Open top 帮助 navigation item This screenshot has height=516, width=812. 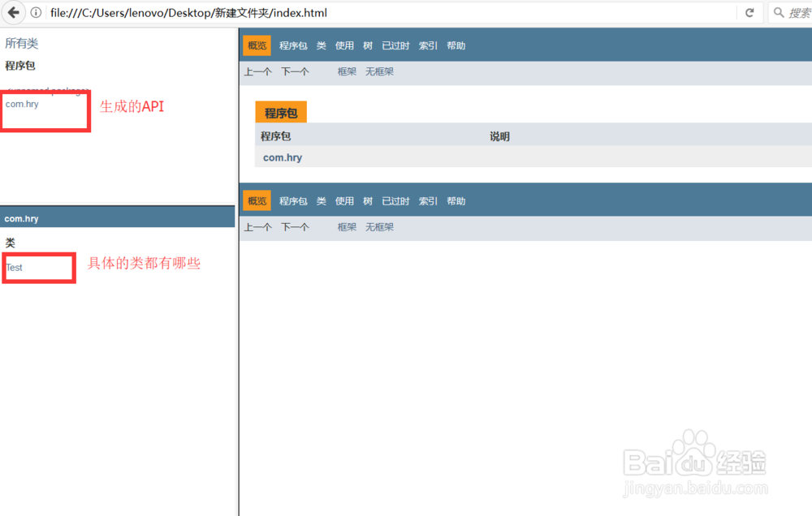pyautogui.click(x=456, y=45)
